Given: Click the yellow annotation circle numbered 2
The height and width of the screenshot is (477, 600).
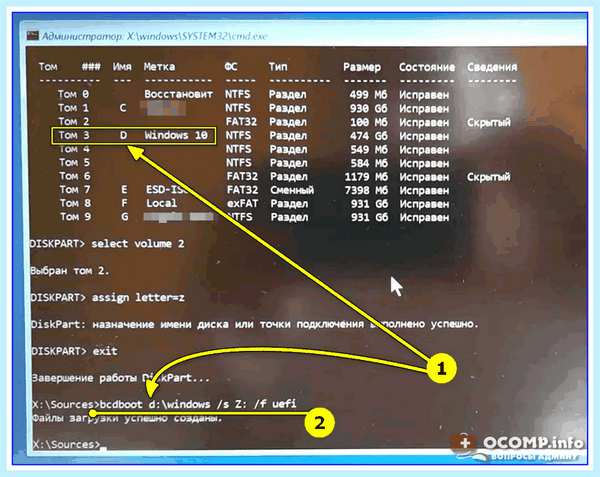Looking at the screenshot, I should (x=320, y=423).
